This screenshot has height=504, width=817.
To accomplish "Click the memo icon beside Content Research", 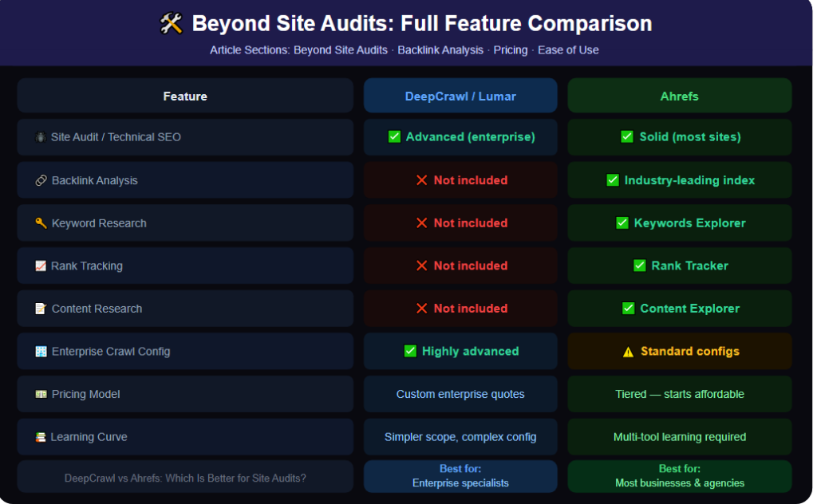I will pyautogui.click(x=41, y=309).
